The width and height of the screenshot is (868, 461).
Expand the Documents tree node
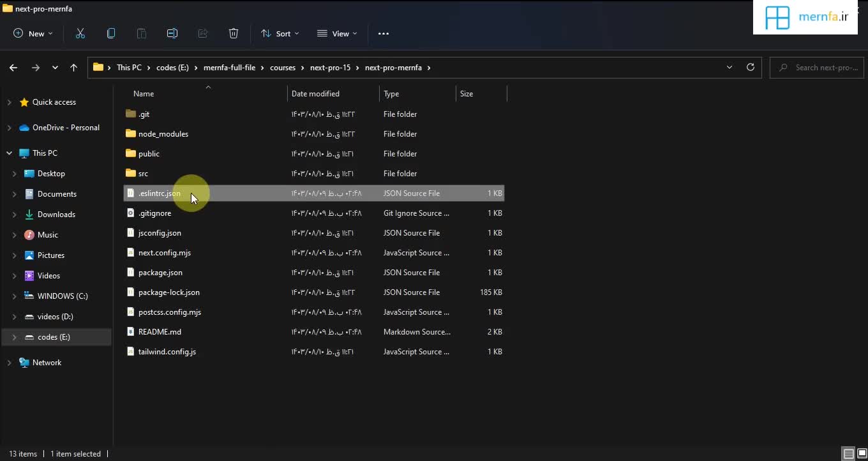(14, 194)
